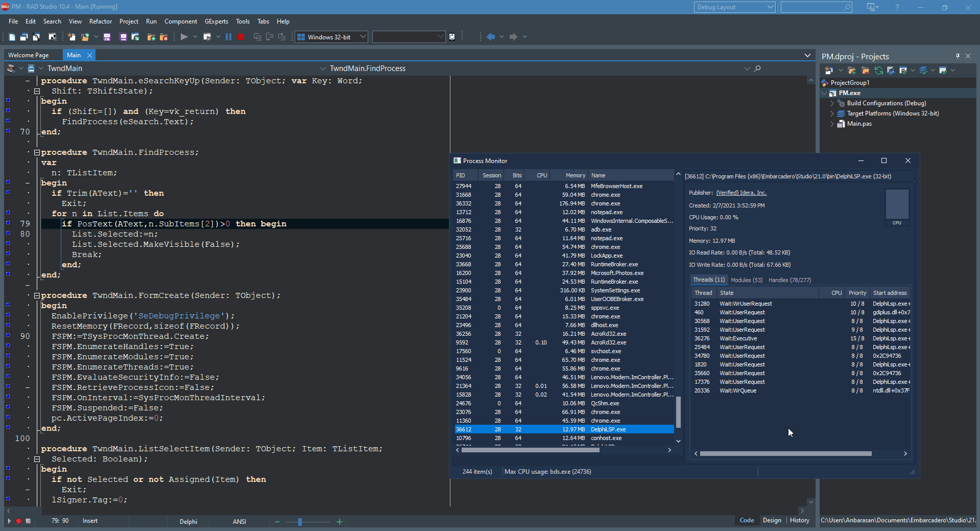The image size is (980, 531).
Task: Close the Main editor tab
Action: [89, 55]
